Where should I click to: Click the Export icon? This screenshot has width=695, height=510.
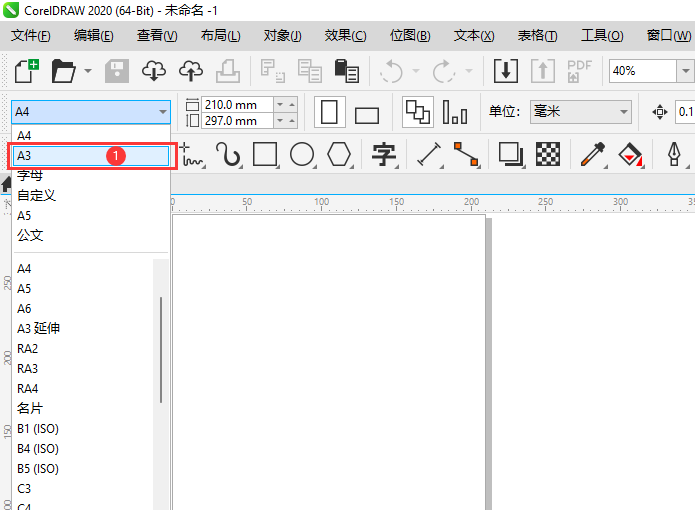click(543, 71)
